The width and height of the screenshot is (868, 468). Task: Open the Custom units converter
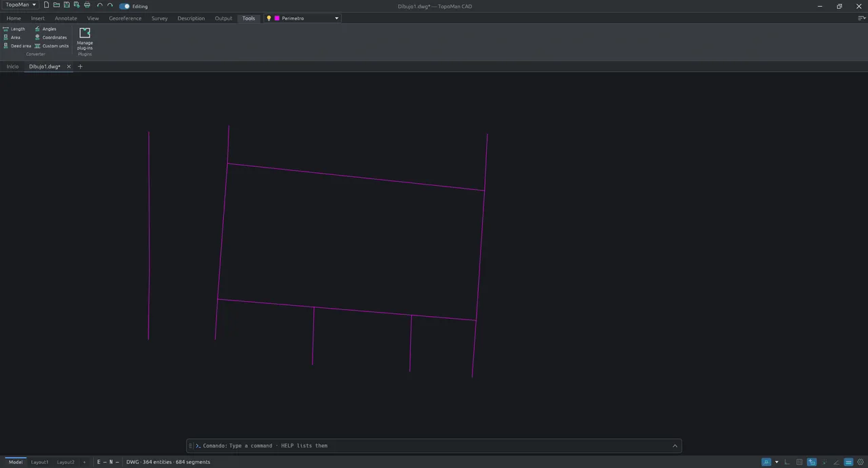click(x=52, y=46)
